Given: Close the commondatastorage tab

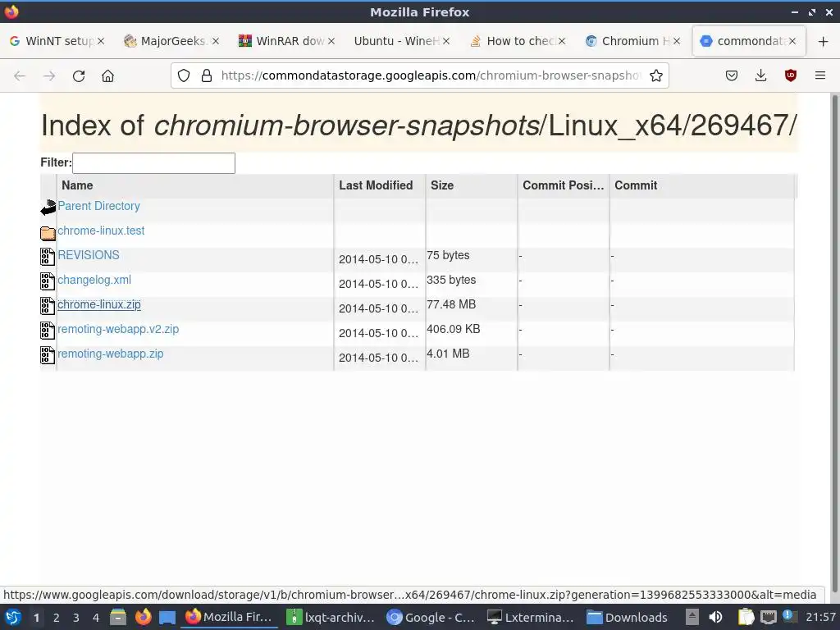Looking at the screenshot, I should pos(792,41).
